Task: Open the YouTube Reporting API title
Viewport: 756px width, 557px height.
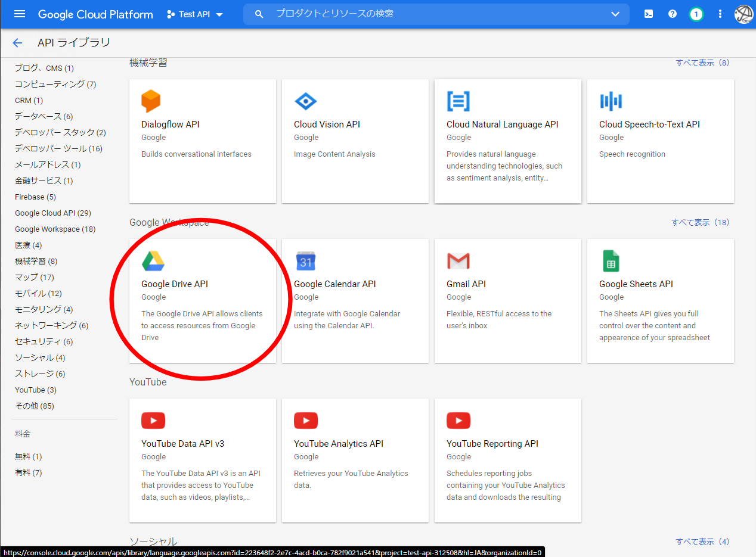Action: coord(492,444)
